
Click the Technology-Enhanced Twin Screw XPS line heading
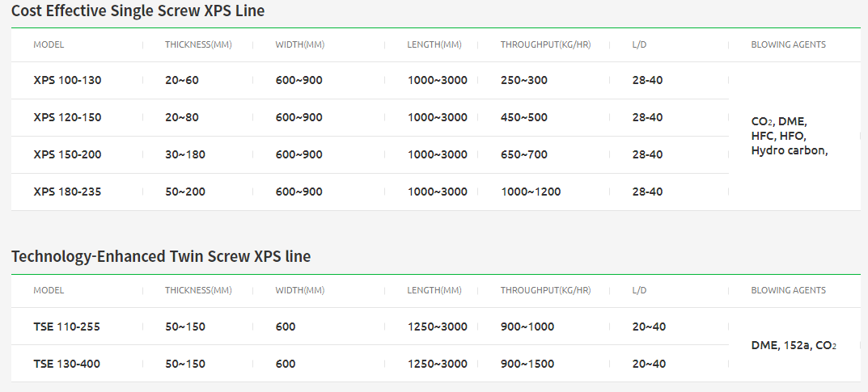tap(161, 256)
